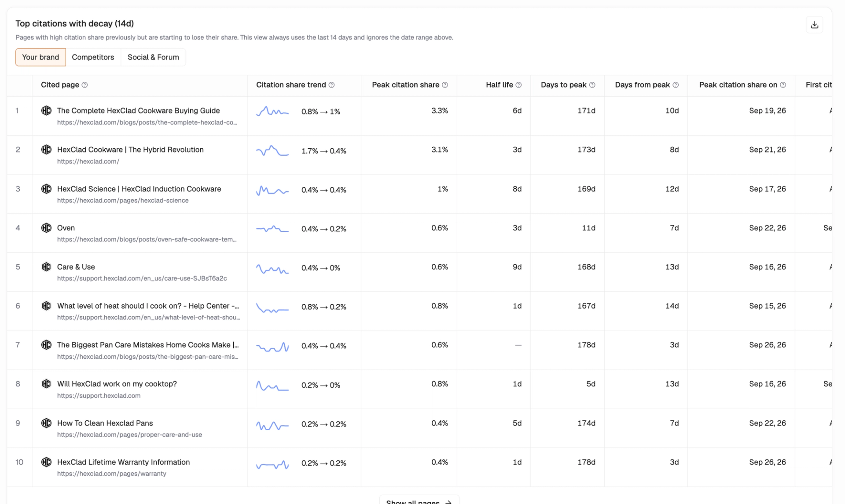The width and height of the screenshot is (845, 504).
Task: Click the 1.7% → 0.4% trend value
Action: point(324,151)
